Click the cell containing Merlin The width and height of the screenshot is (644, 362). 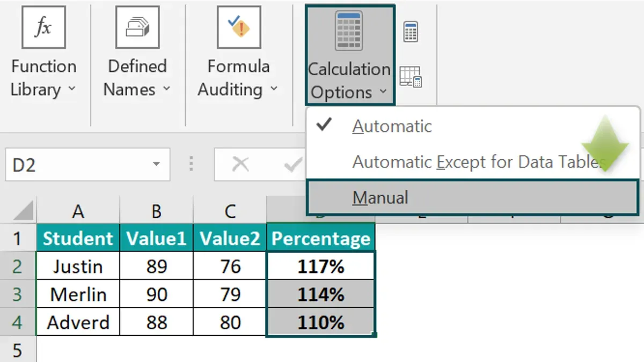(x=78, y=294)
